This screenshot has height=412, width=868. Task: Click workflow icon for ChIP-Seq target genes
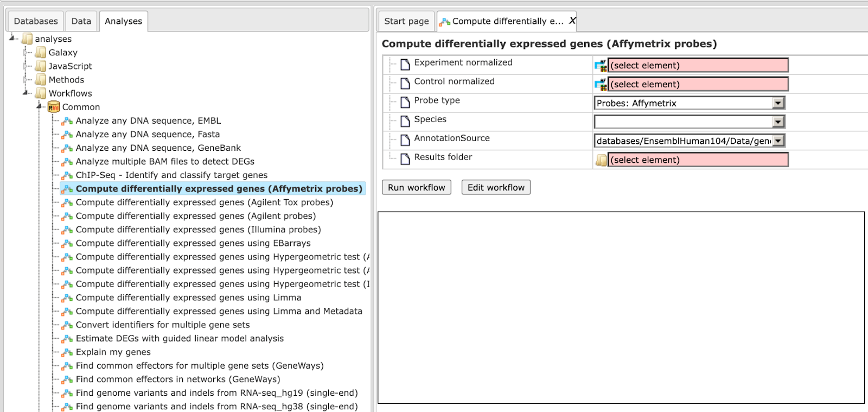[67, 175]
